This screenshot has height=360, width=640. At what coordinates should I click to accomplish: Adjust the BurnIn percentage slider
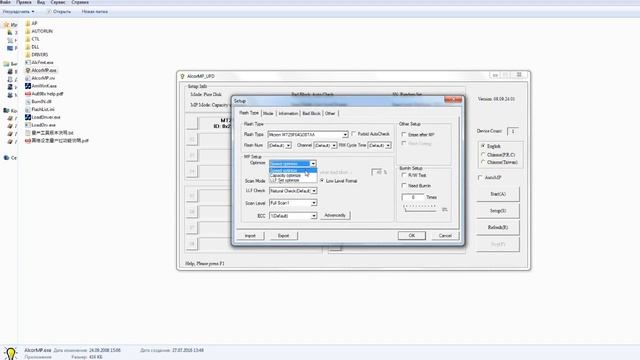(x=420, y=209)
